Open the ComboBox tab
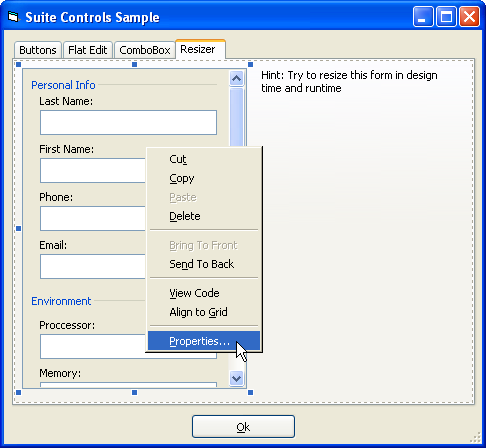The height and width of the screenshot is (448, 486). (x=145, y=50)
